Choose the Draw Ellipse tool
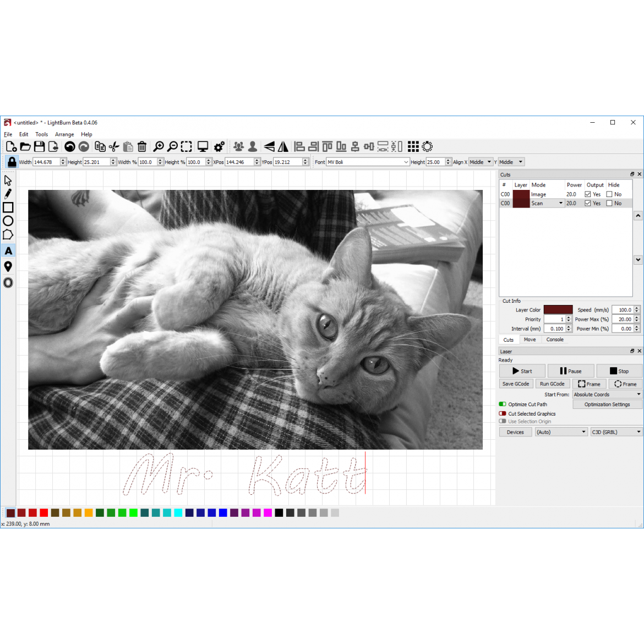 pyautogui.click(x=8, y=221)
